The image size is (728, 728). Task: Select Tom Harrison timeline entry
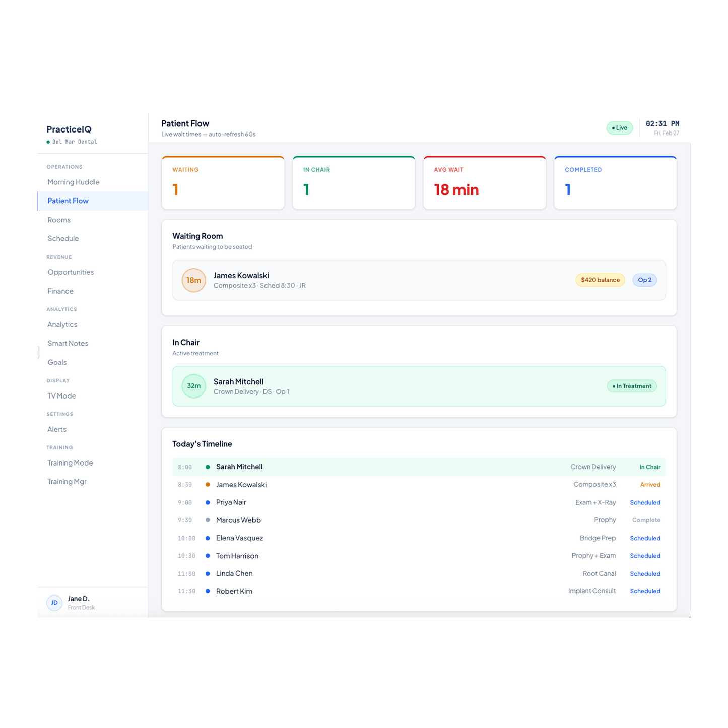(419, 556)
